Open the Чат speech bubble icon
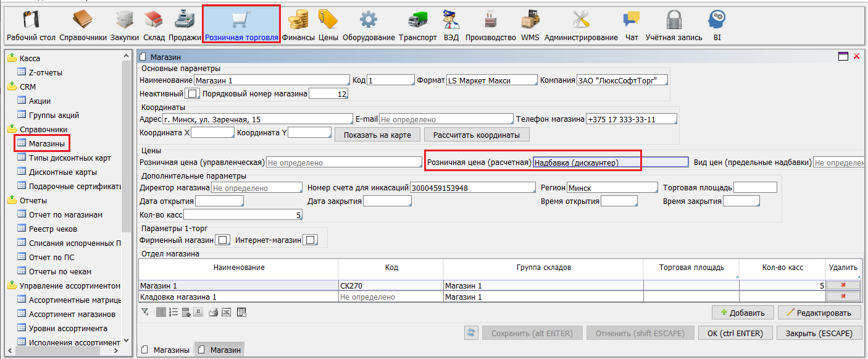This screenshot has width=868, height=359. pos(631,20)
